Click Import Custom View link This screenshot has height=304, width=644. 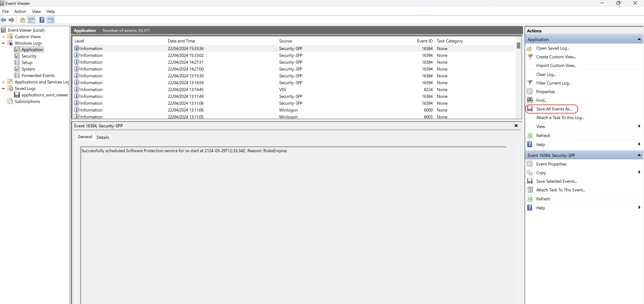click(556, 65)
